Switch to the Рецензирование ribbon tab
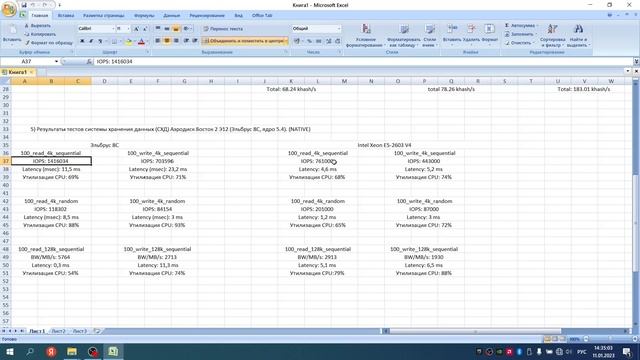This screenshot has height=360, width=640. pyautogui.click(x=207, y=16)
